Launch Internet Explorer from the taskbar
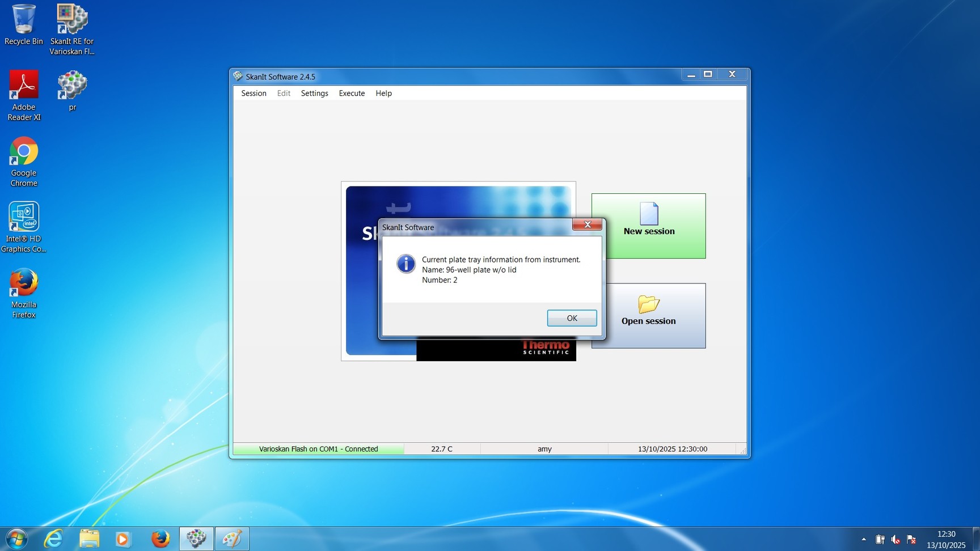Viewport: 980px width, 551px height. point(53,539)
